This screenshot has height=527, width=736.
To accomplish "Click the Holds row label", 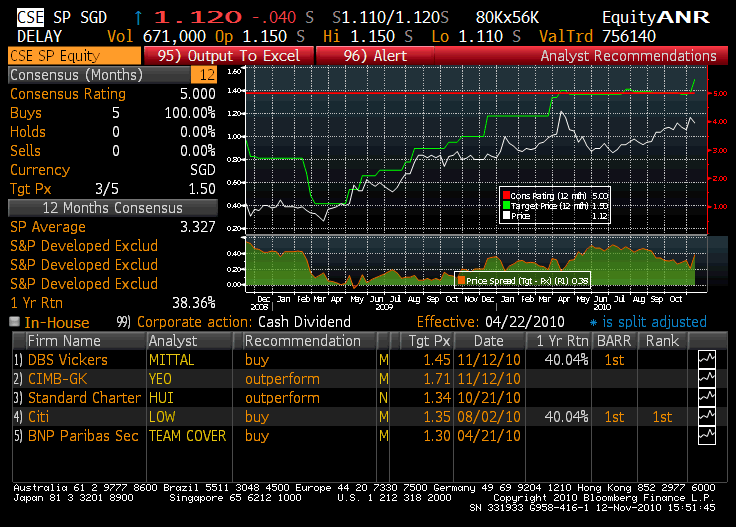I will click(28, 132).
